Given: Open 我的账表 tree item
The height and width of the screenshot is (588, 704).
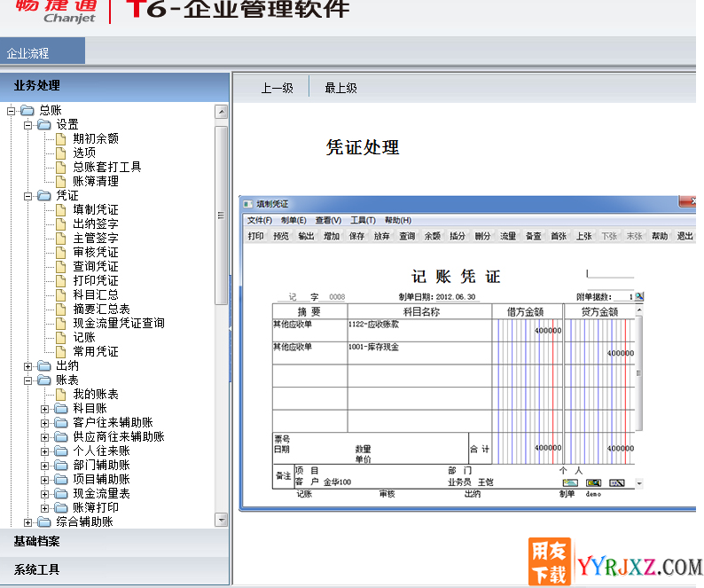Looking at the screenshot, I should tap(96, 395).
